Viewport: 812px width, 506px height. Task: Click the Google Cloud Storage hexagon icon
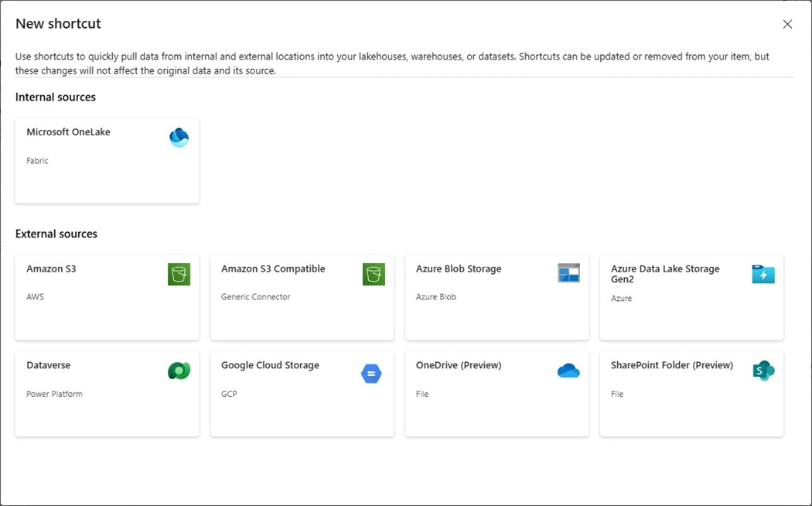click(x=371, y=374)
